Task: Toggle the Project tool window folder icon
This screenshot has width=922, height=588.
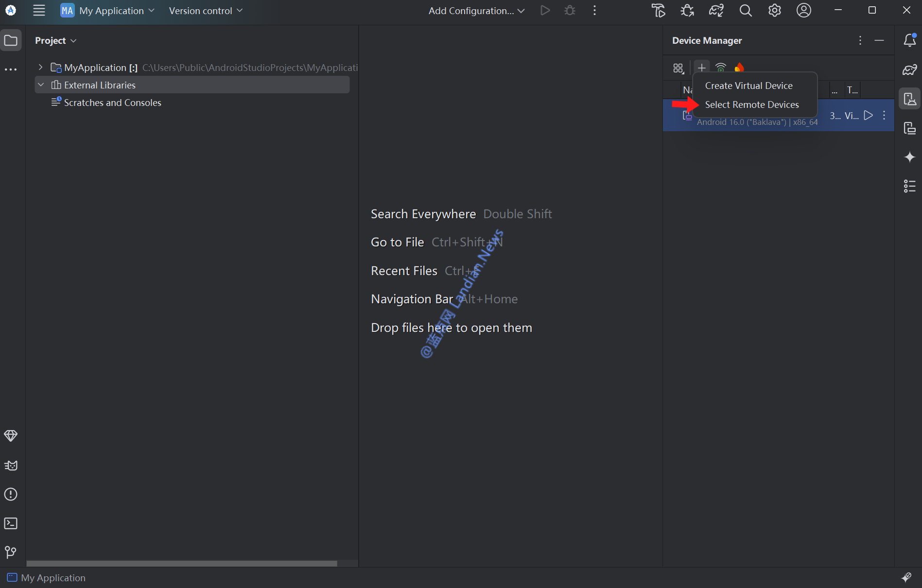Action: tap(11, 40)
